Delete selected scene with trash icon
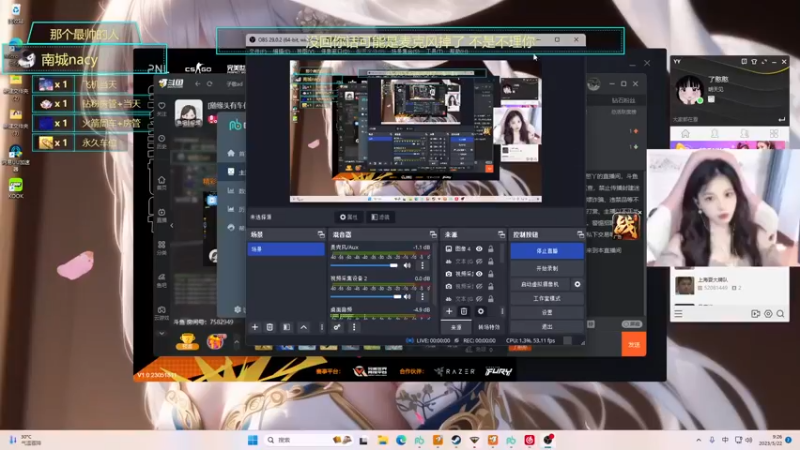The image size is (800, 450). click(270, 327)
